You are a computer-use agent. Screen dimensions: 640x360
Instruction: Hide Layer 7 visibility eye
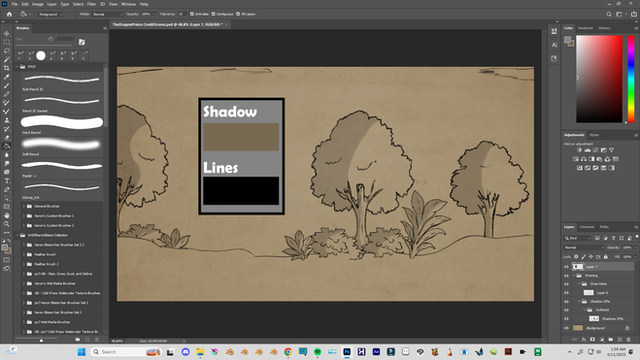pyautogui.click(x=566, y=267)
